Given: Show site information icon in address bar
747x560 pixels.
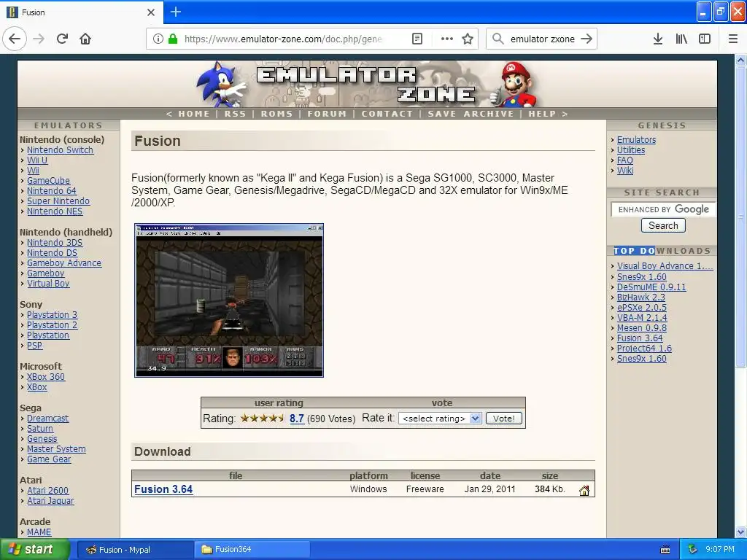Looking at the screenshot, I should (158, 39).
